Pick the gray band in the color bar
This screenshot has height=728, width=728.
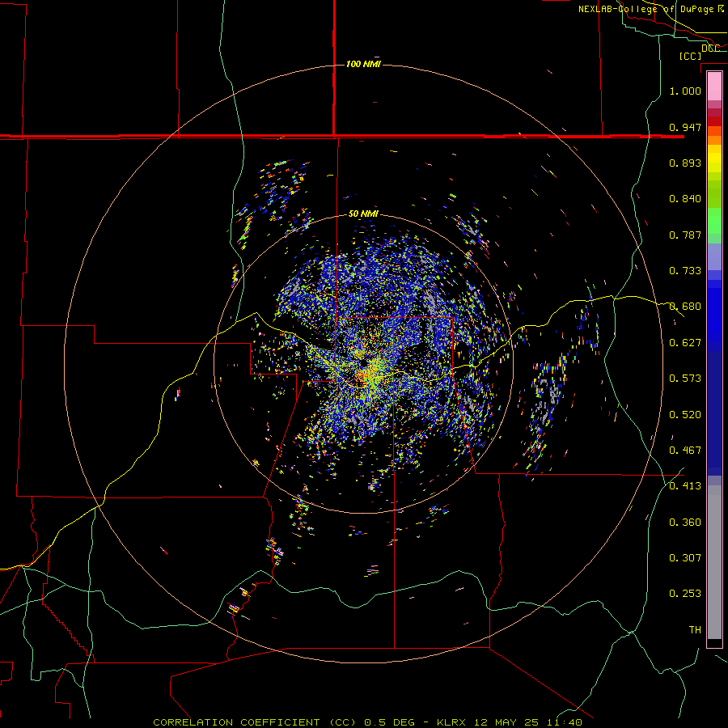(x=714, y=562)
